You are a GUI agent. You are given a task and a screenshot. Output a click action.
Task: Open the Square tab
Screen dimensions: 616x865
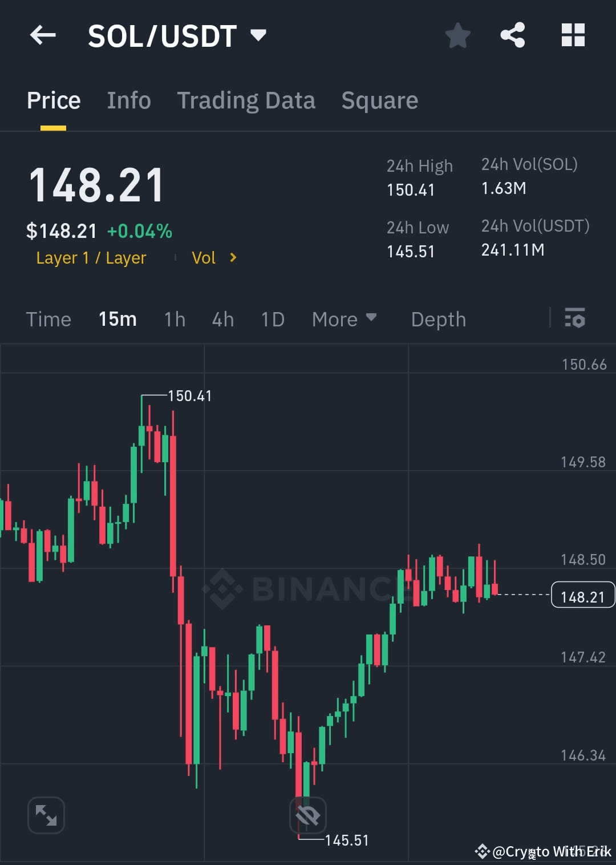coord(379,100)
